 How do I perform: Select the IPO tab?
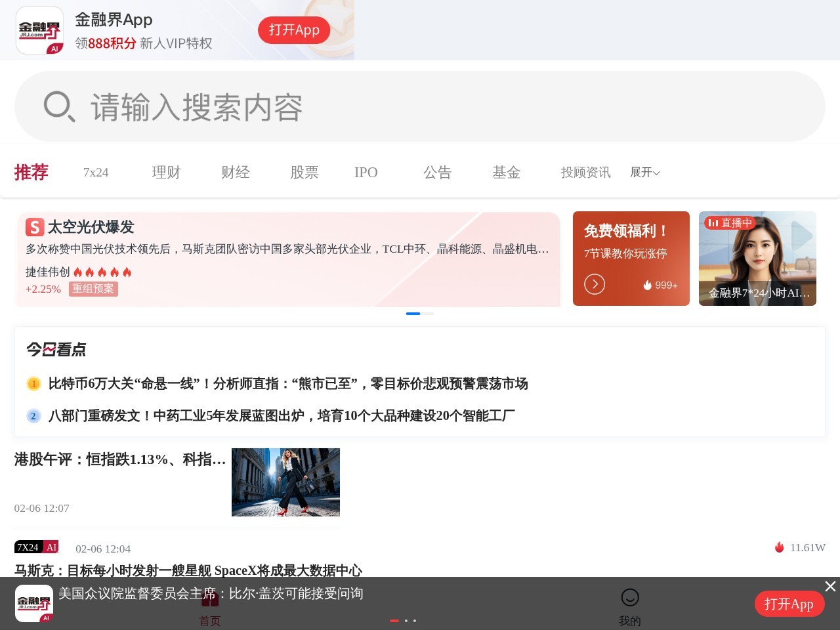coord(366,173)
